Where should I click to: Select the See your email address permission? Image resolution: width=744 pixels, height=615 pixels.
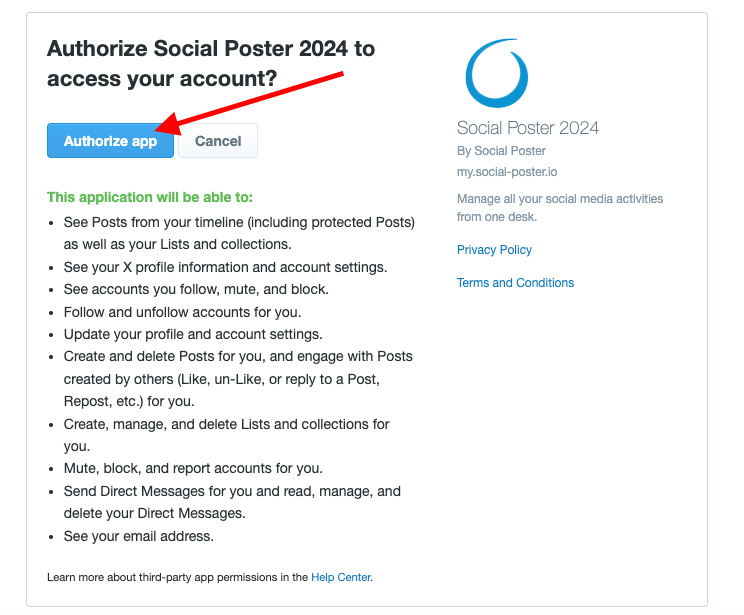[x=139, y=536]
